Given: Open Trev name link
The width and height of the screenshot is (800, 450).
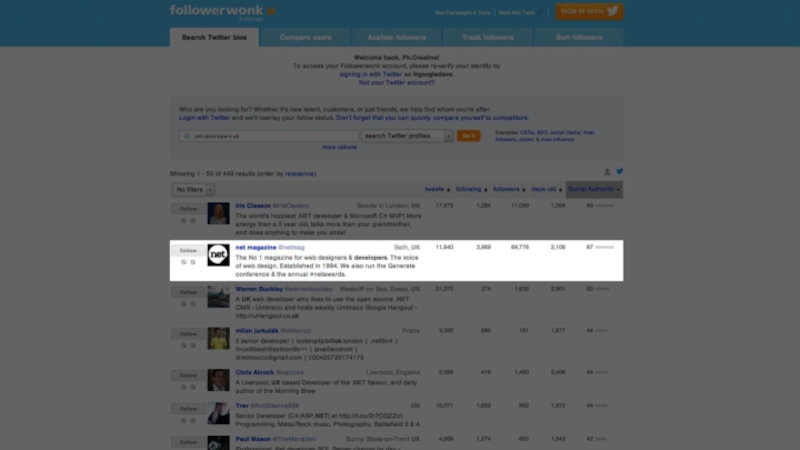Looking at the screenshot, I should [242, 406].
